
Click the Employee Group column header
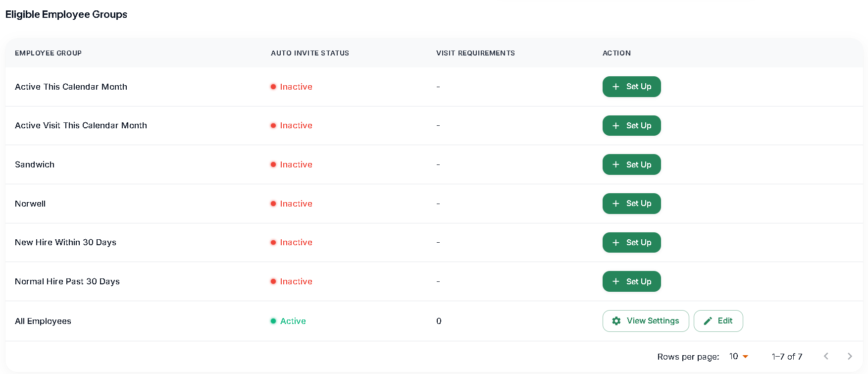click(x=48, y=53)
